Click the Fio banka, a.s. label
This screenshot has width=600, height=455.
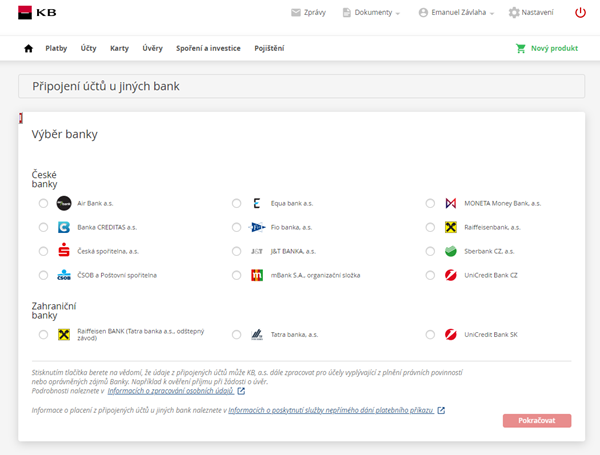pos(291,227)
